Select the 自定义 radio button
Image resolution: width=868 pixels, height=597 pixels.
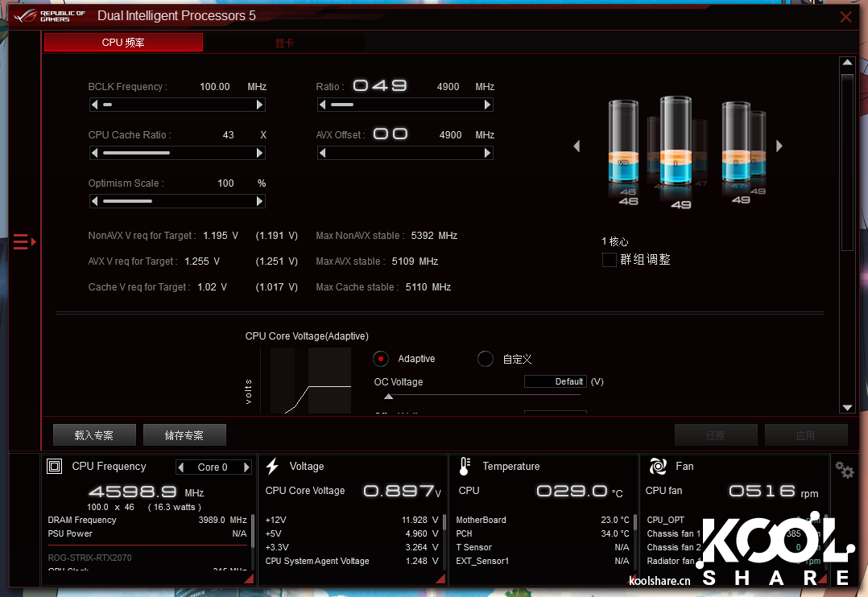pyautogui.click(x=485, y=359)
